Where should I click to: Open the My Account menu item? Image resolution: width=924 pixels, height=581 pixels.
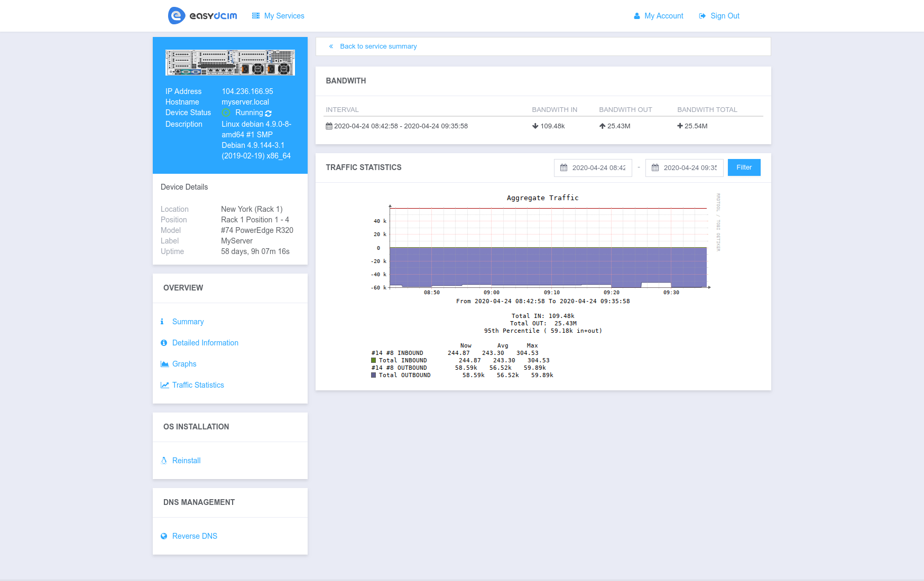[659, 16]
